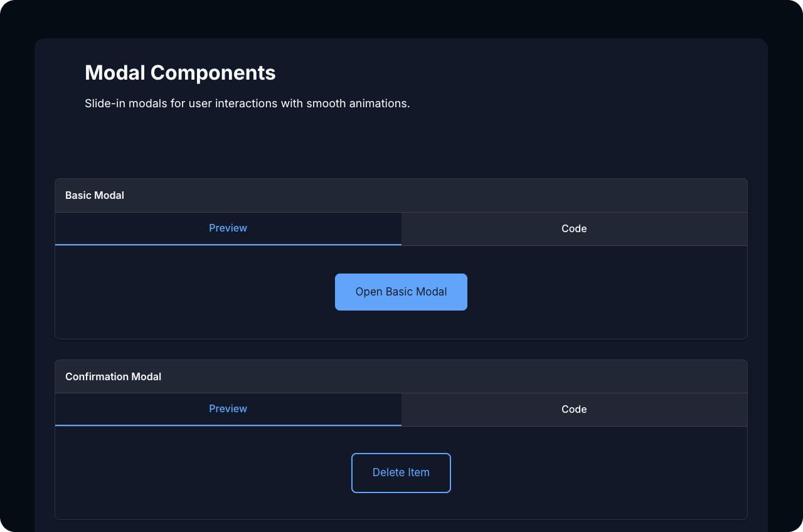
Task: Switch to the Basic Modal Code tab
Action: pyautogui.click(x=574, y=228)
